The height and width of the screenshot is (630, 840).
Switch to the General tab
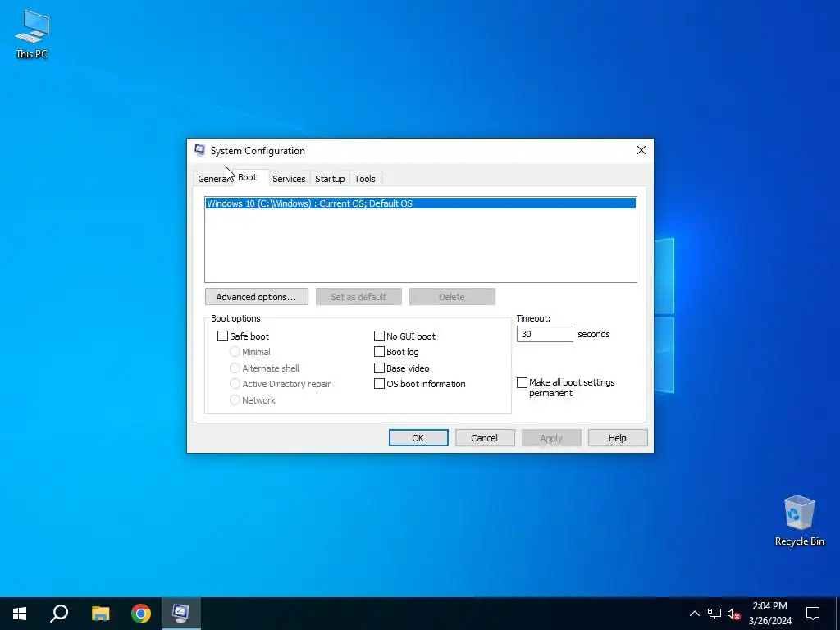pos(212,179)
